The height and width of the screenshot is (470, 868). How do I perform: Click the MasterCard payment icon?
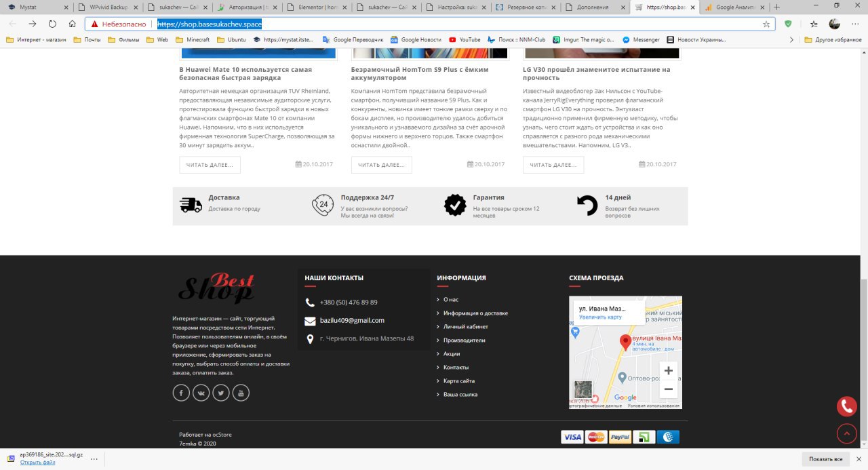[596, 437]
